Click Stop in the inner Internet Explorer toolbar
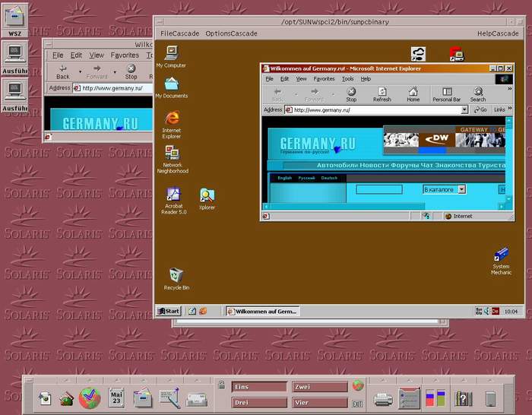Screen dimensions: 532x415 351,94
